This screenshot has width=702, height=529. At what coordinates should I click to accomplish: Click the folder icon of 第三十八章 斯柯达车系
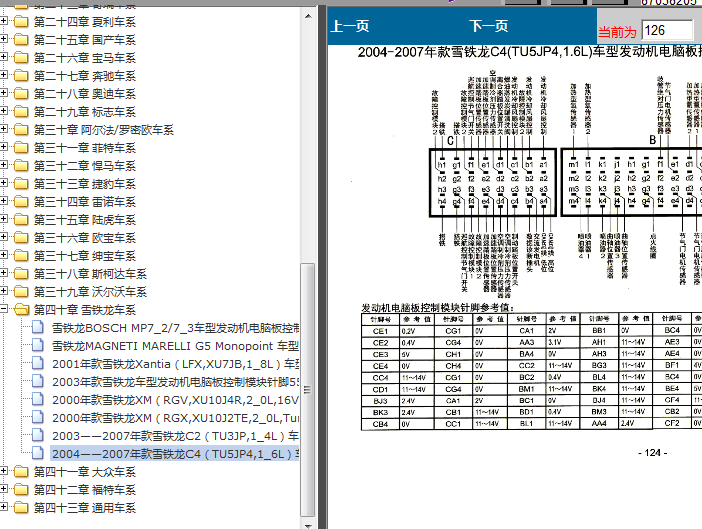pyautogui.click(x=21, y=273)
